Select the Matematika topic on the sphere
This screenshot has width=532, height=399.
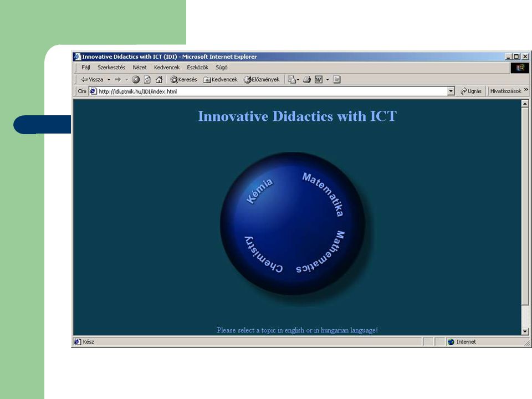(x=323, y=194)
